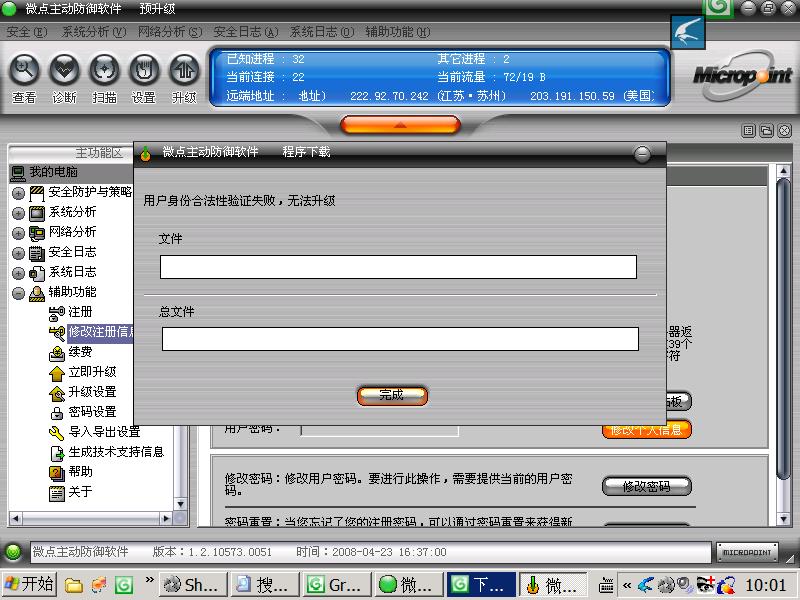Click the MICROPOINT button in the status bar
The height and width of the screenshot is (600, 800).
747,552
